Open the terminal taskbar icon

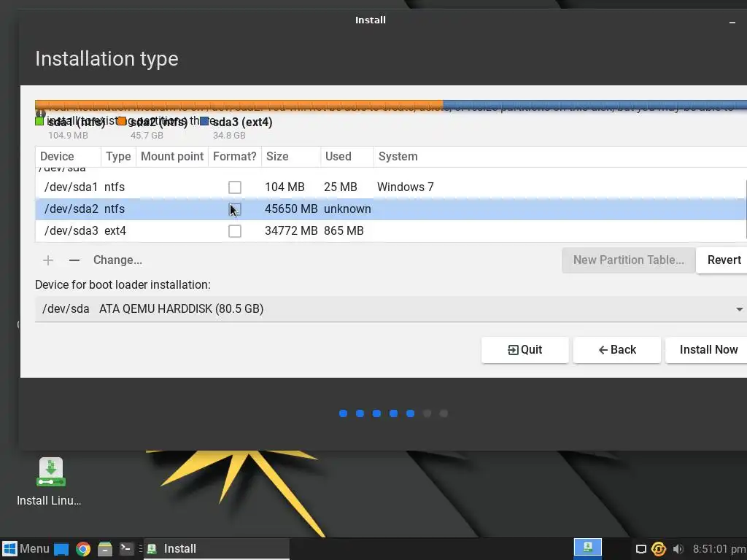click(x=126, y=549)
